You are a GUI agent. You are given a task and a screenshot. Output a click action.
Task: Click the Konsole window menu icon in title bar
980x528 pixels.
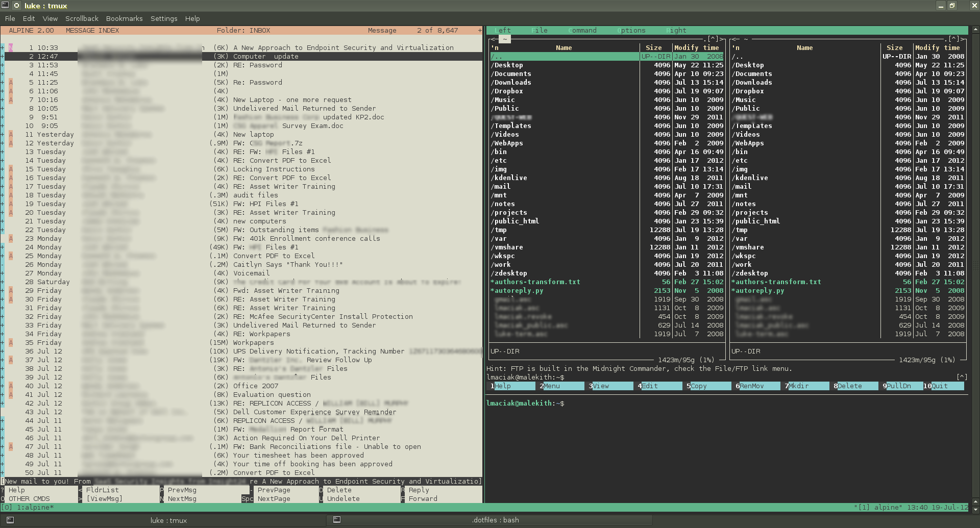[5, 6]
